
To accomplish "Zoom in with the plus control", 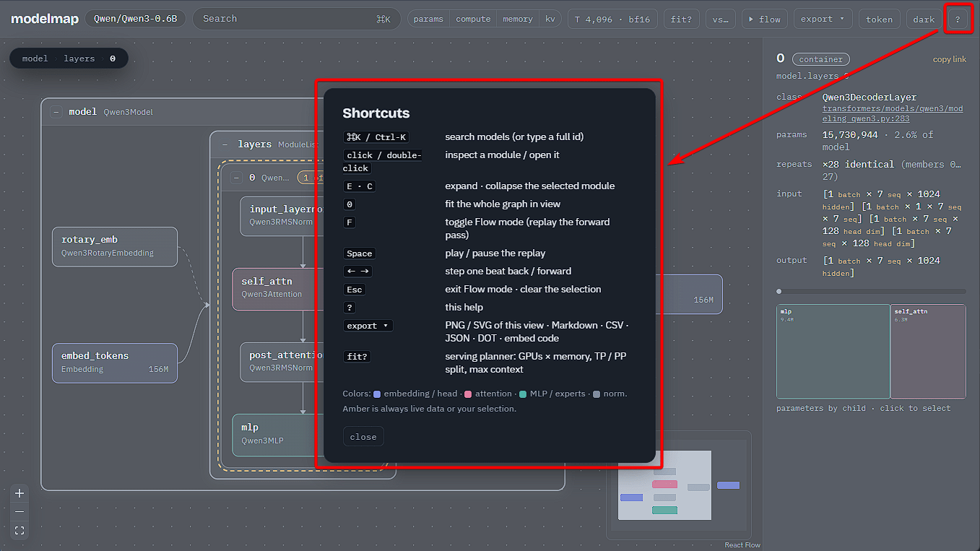I will click(19, 493).
